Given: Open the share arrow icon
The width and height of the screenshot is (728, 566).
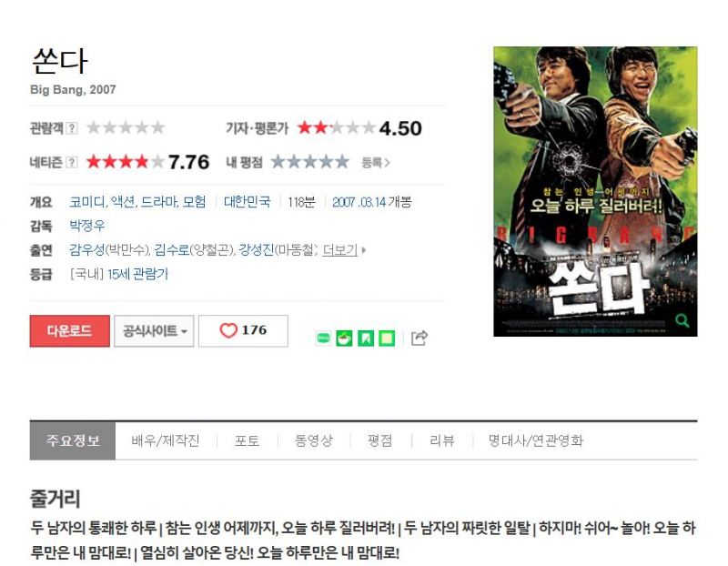Looking at the screenshot, I should coord(420,338).
